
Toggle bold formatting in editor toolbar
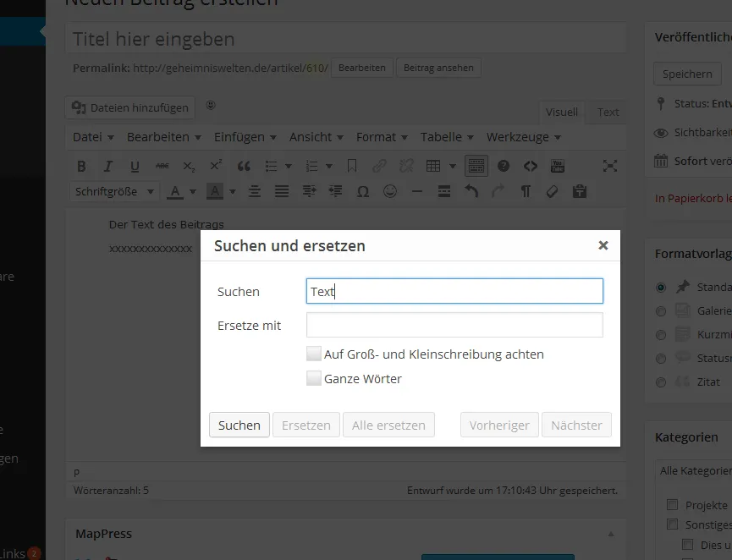tap(81, 166)
